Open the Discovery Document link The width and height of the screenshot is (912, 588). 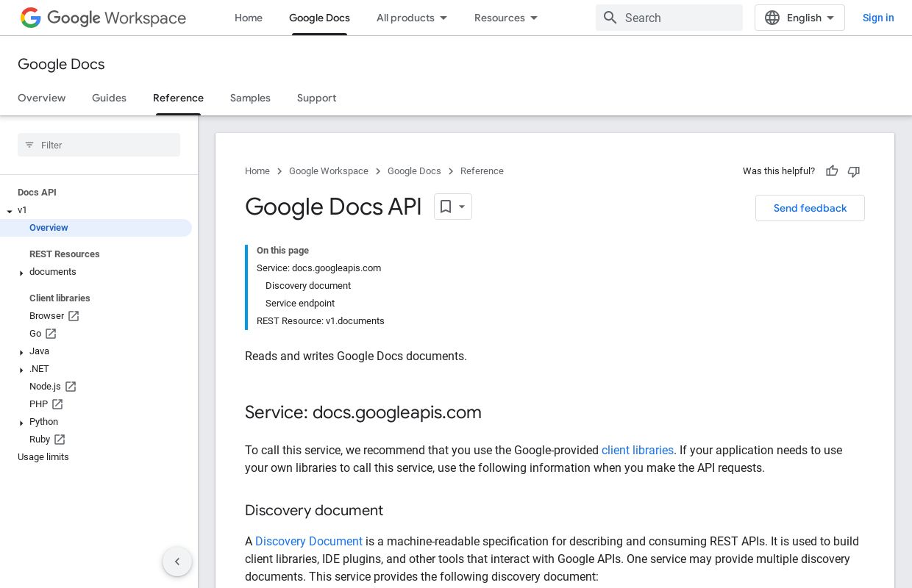click(x=309, y=541)
